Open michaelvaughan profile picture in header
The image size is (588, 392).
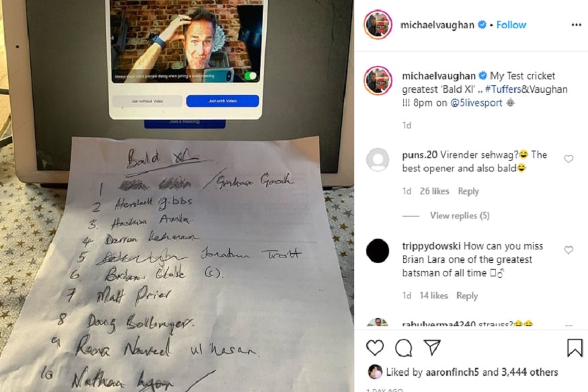coord(378,25)
